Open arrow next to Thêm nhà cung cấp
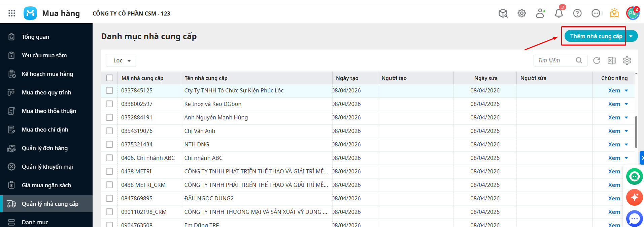Viewport: 644px width, 227px height. (x=631, y=36)
